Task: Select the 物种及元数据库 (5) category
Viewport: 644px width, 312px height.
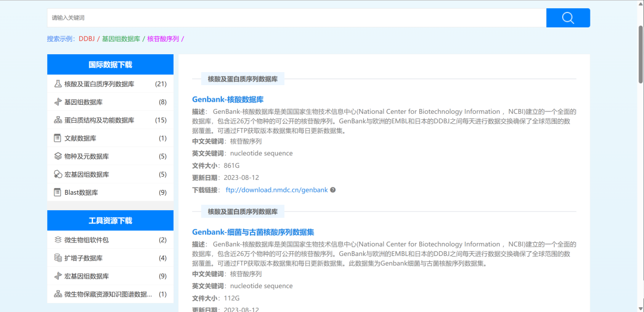Action: (x=110, y=156)
